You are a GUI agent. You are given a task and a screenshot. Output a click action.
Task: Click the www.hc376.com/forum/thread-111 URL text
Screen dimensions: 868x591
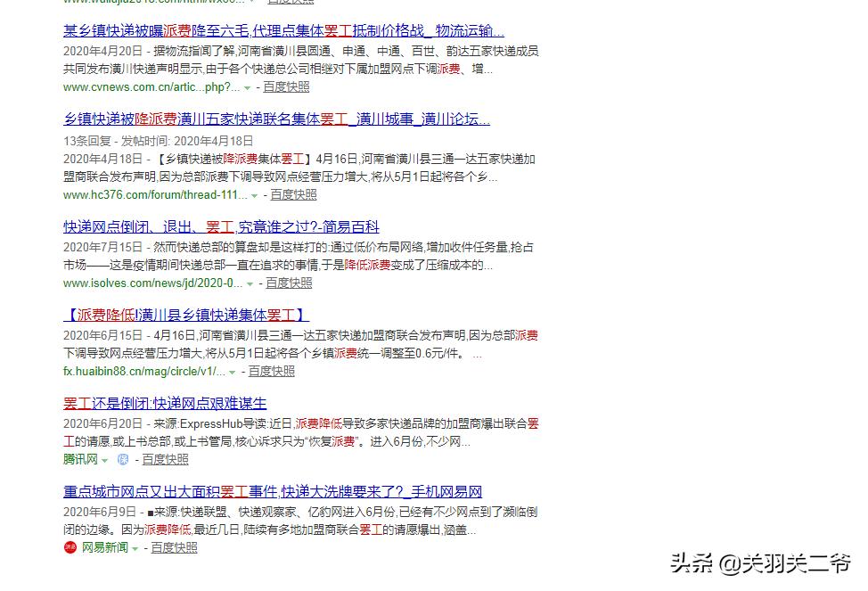tap(156, 195)
